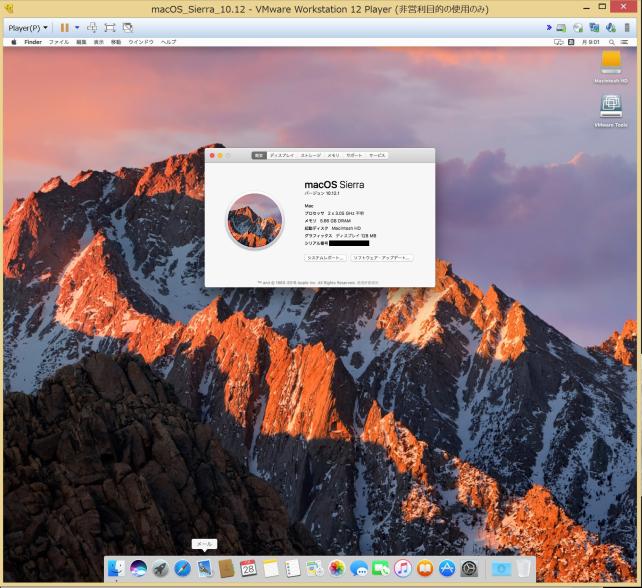The height and width of the screenshot is (588, 642).
Task: Open the yellow Notes icon in Dock
Action: click(271, 568)
